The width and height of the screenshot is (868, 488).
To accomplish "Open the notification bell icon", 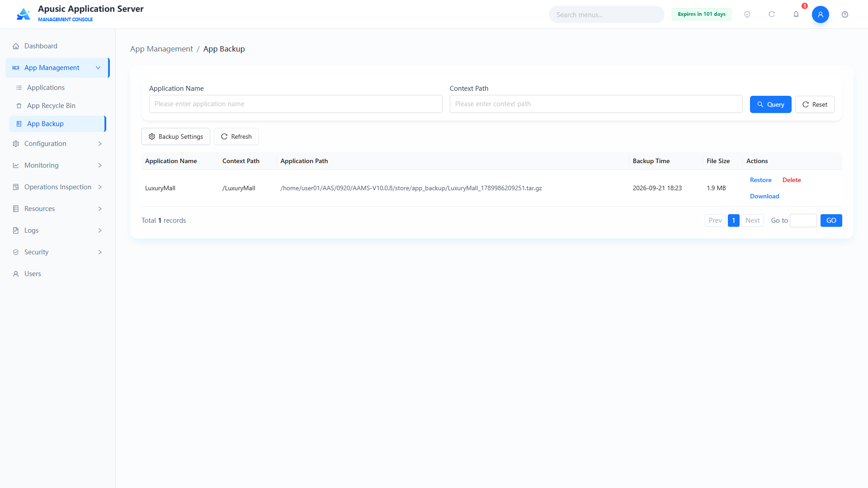I will click(x=796, y=14).
